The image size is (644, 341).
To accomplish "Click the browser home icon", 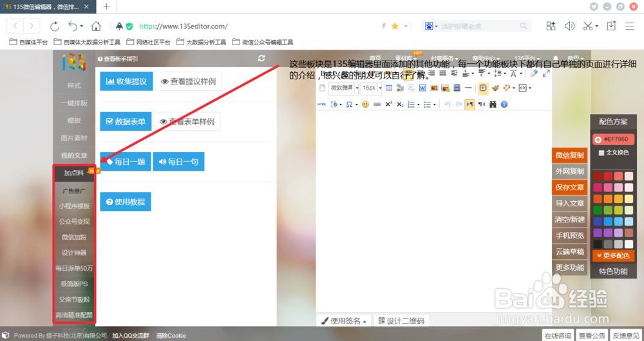I will click(x=96, y=26).
